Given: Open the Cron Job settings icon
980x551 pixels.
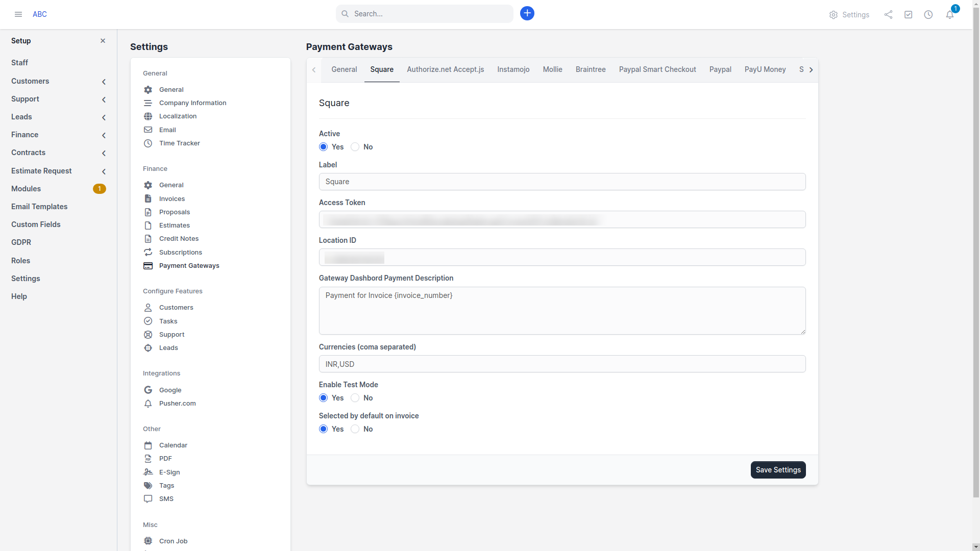Looking at the screenshot, I should click(x=148, y=541).
